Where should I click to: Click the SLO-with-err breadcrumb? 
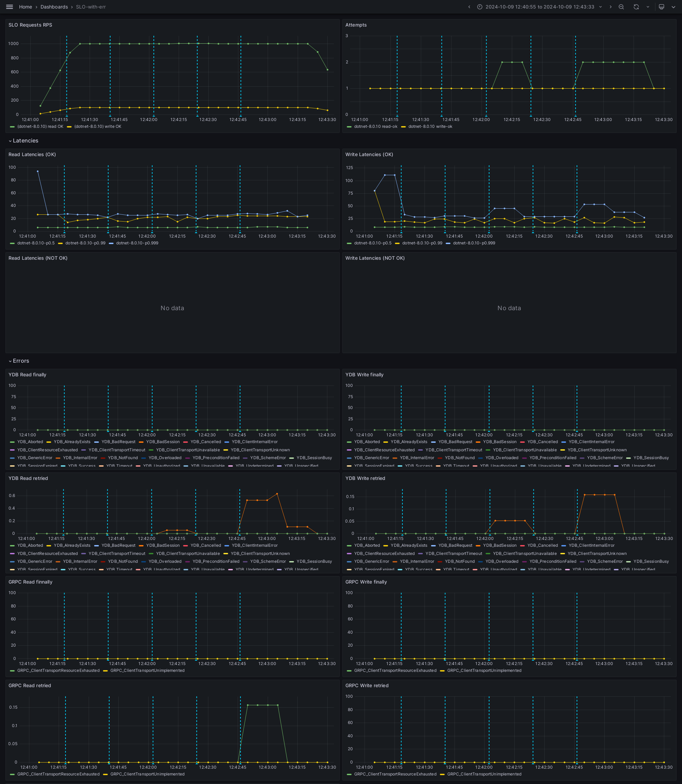click(x=91, y=7)
